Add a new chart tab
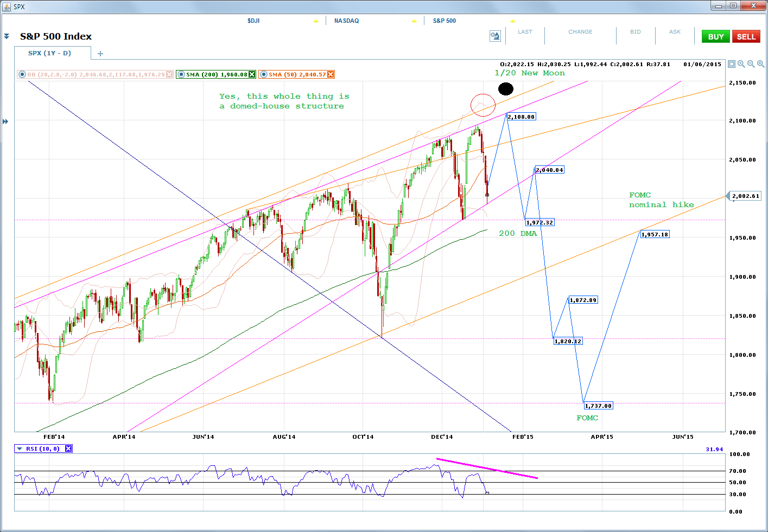Image resolution: width=768 pixels, height=532 pixels. click(100, 54)
